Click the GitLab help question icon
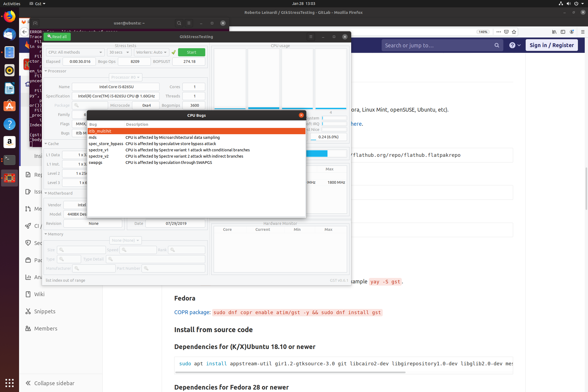Viewport: 588px width, 392px height. [x=512, y=45]
